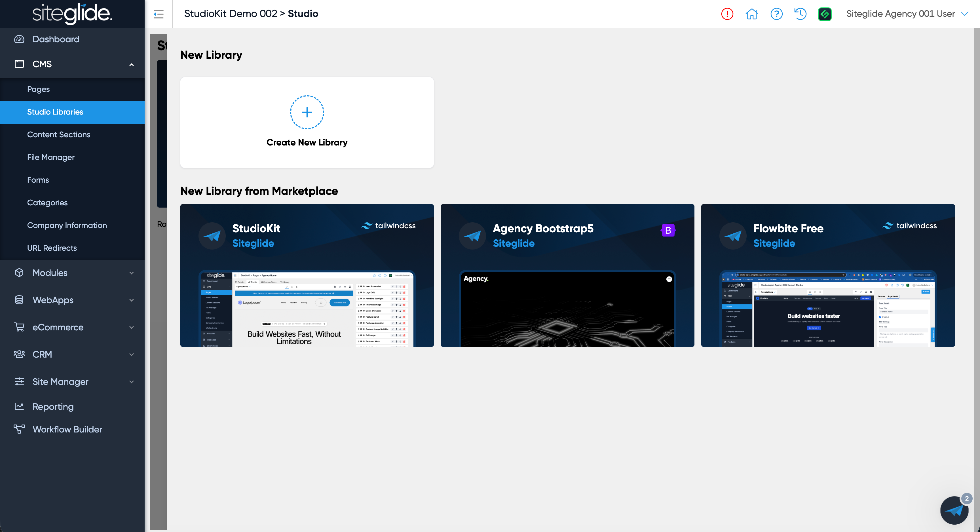Image resolution: width=980 pixels, height=532 pixels.
Task: Click the StudioKit paper plane logo
Action: click(x=212, y=236)
